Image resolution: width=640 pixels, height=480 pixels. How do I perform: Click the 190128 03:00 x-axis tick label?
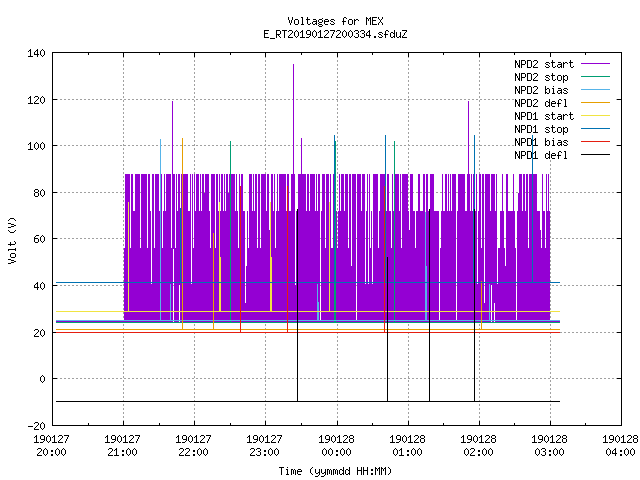click(x=549, y=446)
